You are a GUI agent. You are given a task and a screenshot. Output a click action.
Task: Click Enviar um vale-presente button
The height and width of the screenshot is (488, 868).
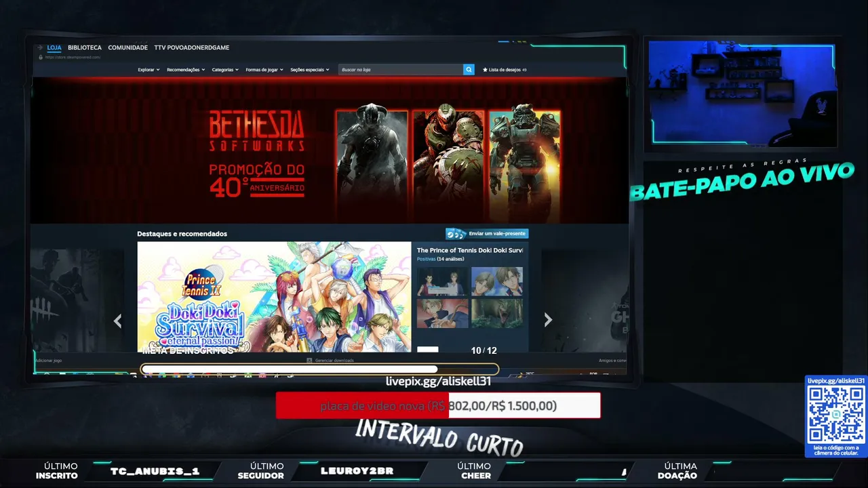click(x=486, y=234)
